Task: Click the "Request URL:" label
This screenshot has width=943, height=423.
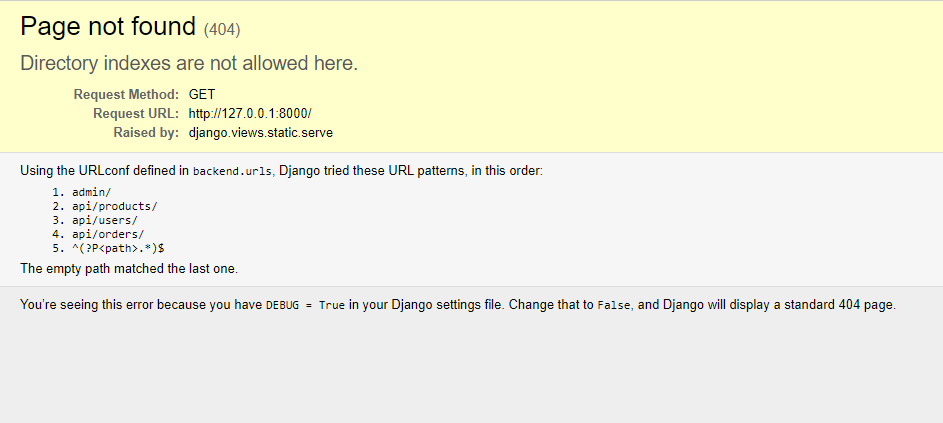Action: pos(136,113)
